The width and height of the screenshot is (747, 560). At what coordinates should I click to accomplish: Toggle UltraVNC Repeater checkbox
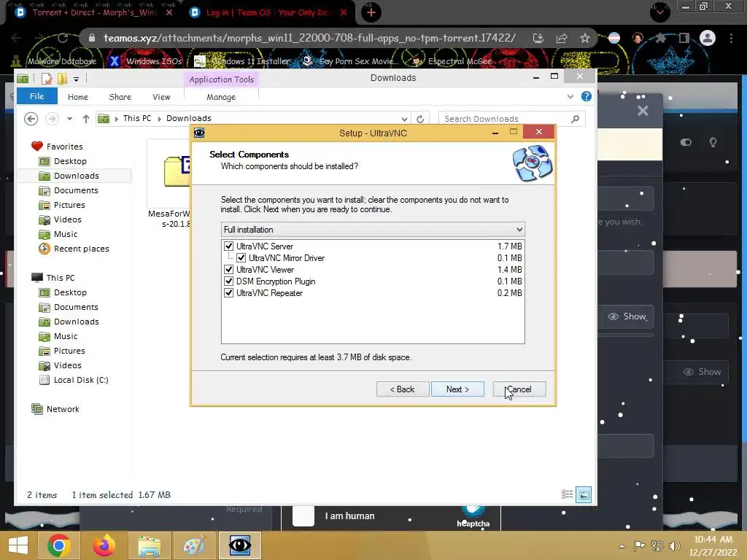[228, 293]
